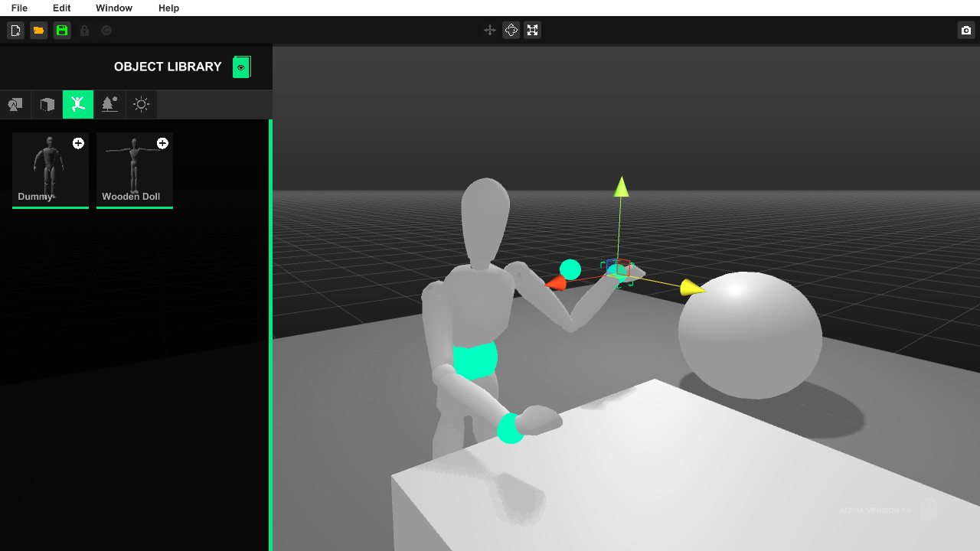Toggle Object Library panel visibility eye icon
The image size is (980, 551).
[241, 67]
